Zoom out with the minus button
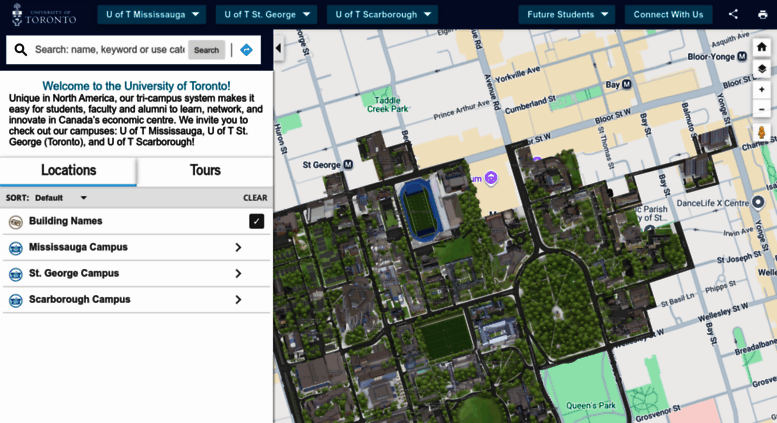 (x=762, y=109)
